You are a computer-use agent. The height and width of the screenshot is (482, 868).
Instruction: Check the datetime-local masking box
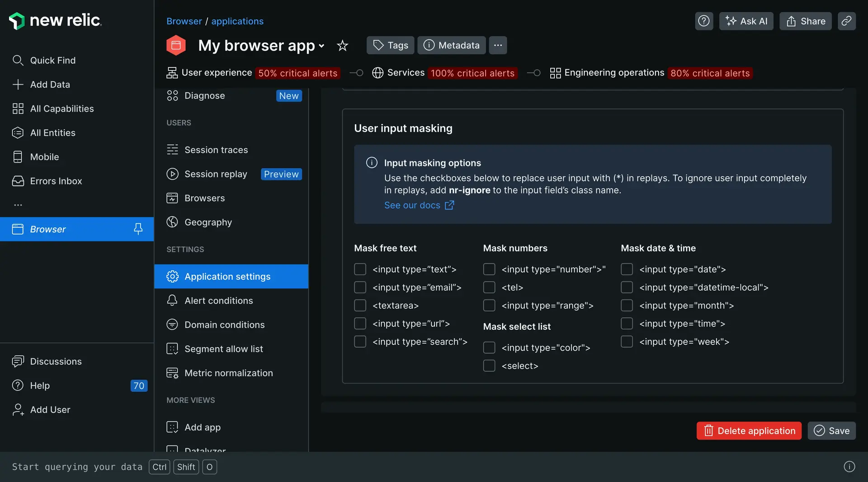click(x=627, y=287)
